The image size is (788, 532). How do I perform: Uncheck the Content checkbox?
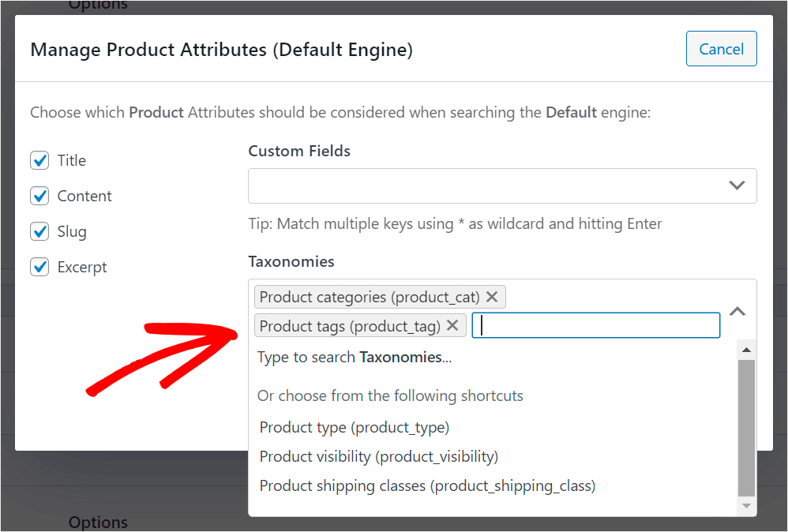[39, 196]
